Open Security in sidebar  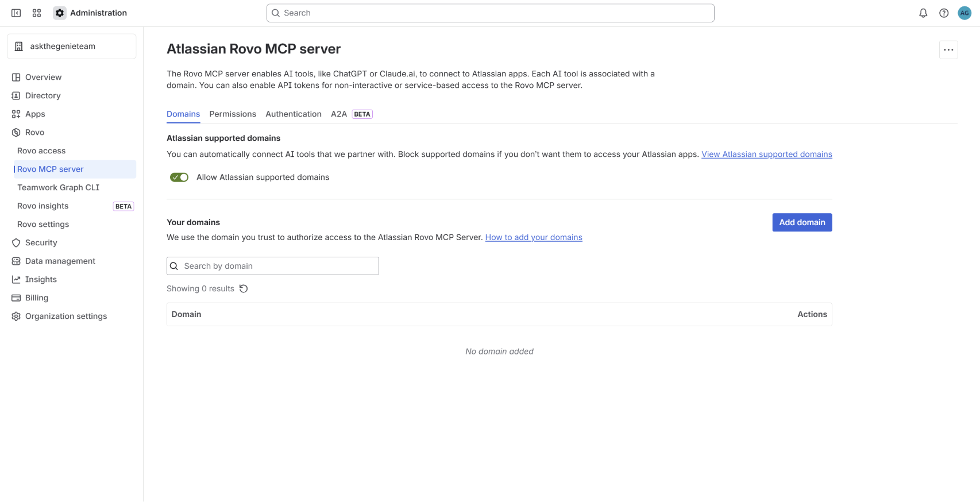[72, 242]
